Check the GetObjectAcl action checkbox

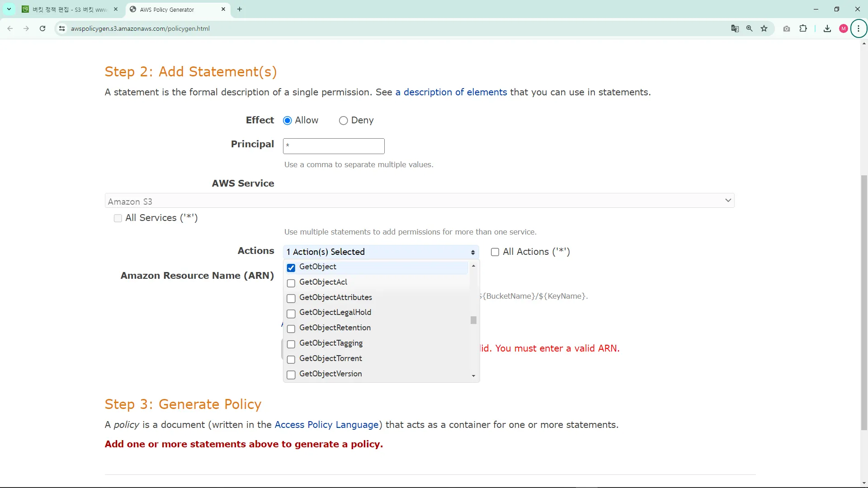pos(291,283)
